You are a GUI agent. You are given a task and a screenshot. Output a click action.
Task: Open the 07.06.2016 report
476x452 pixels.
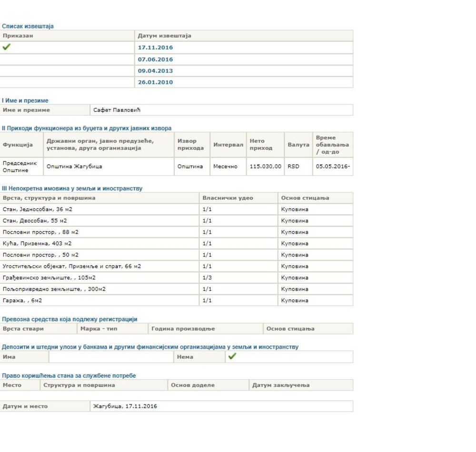[x=155, y=59]
